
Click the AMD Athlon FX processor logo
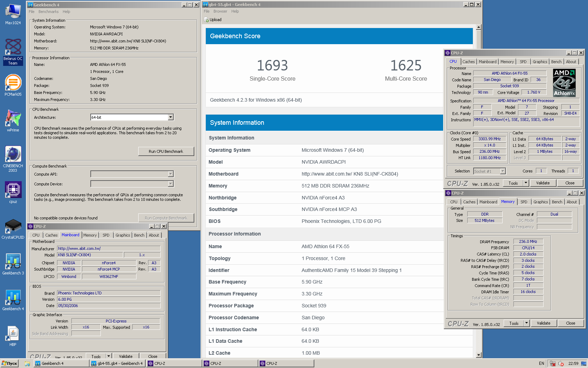(x=564, y=83)
